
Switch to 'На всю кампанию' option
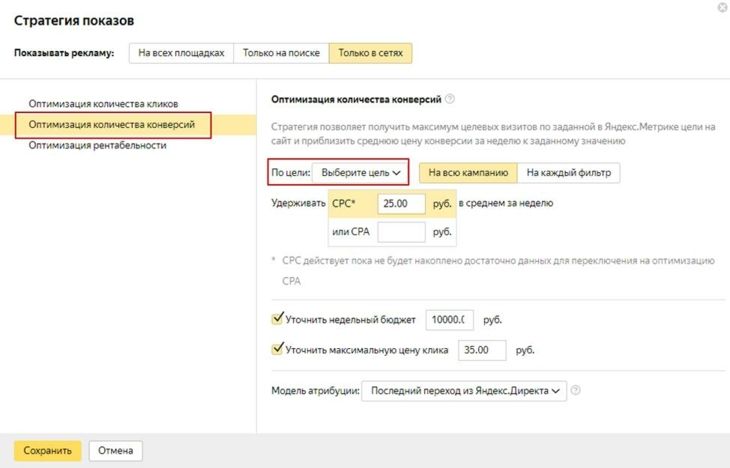[468, 173]
